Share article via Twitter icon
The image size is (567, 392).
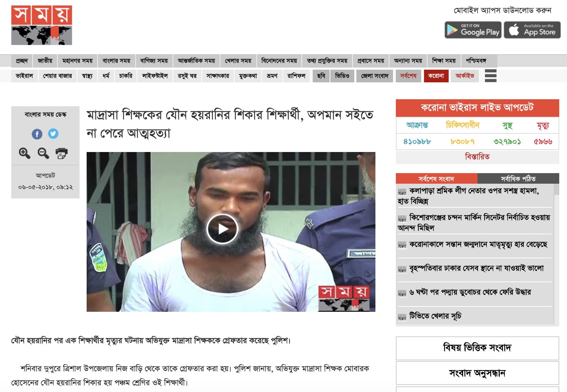pyautogui.click(x=53, y=134)
